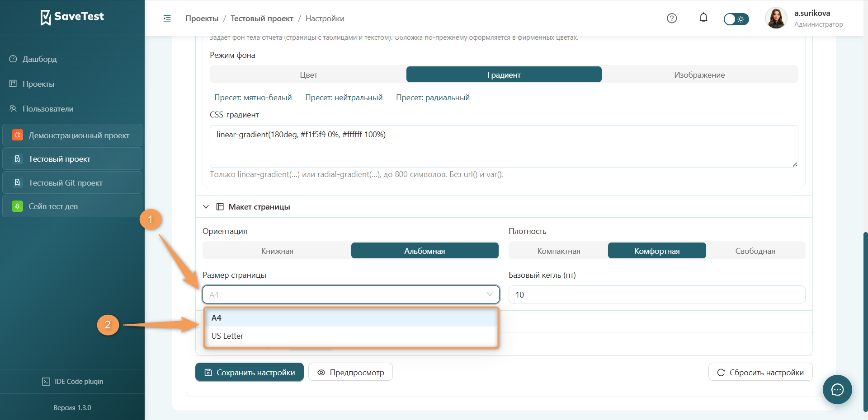
Task: Open the Размер страницы dropdown
Action: [x=351, y=294]
